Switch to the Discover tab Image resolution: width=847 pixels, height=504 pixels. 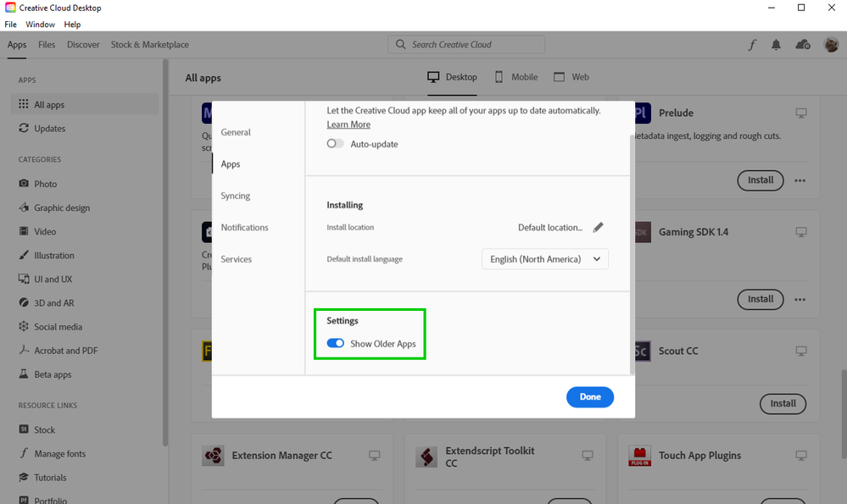[83, 45]
